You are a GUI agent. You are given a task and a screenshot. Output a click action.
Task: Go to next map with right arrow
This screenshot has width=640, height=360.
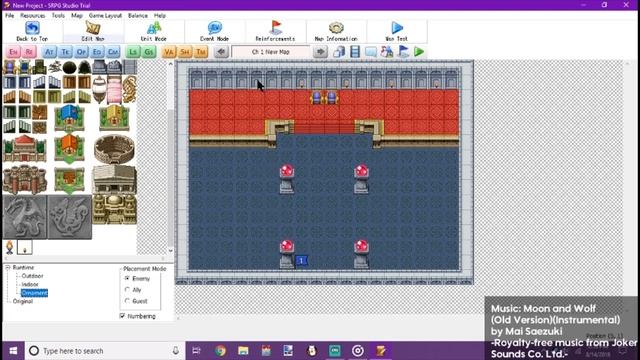coord(320,52)
